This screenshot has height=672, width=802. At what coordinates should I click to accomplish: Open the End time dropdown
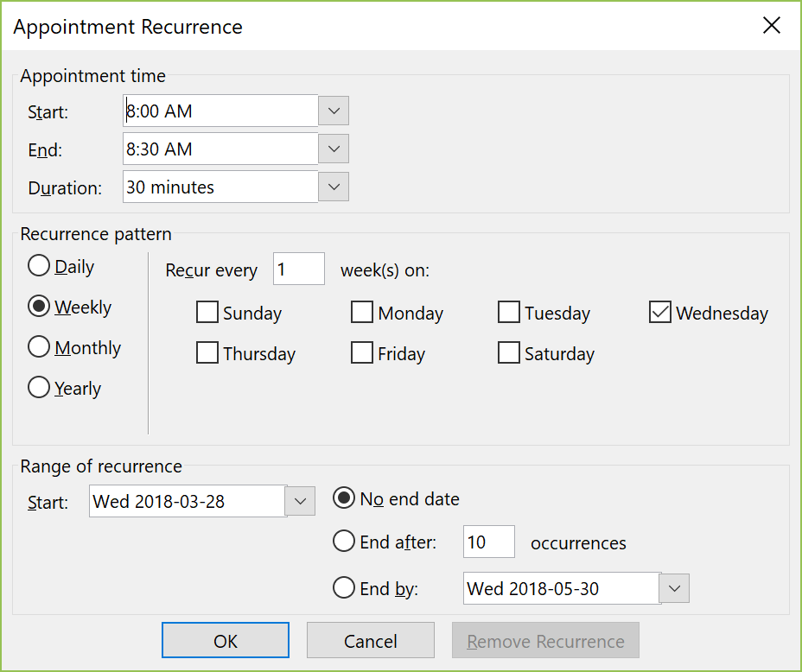(x=334, y=149)
